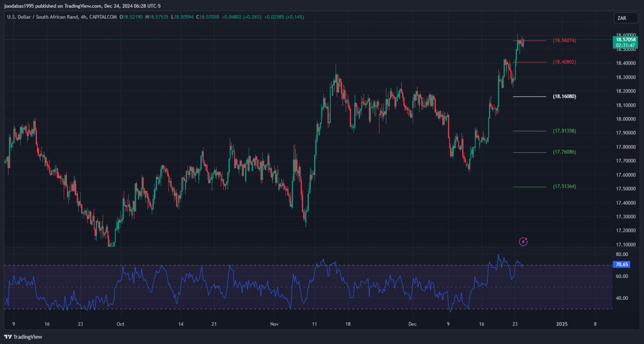The height and width of the screenshot is (344, 644).
Task: Click the Nov label on time axis
Action: click(274, 324)
